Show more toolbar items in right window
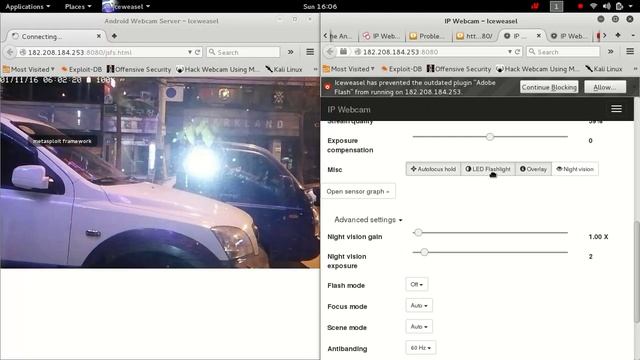 (x=611, y=52)
